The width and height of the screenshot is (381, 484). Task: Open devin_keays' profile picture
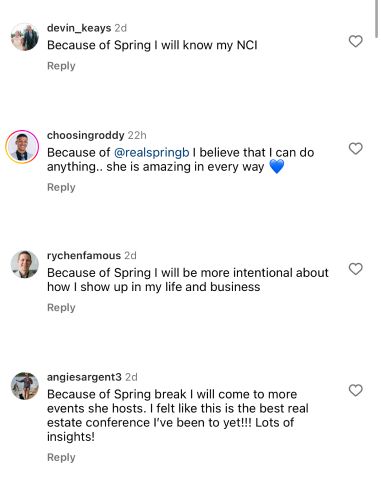click(25, 37)
